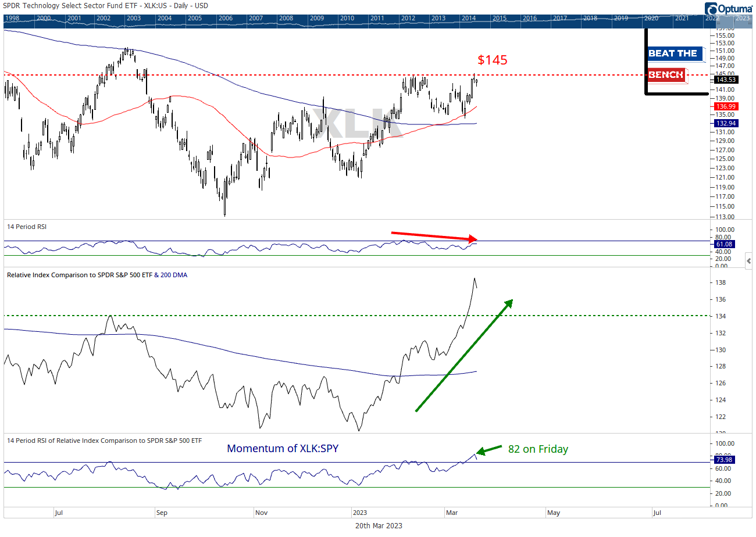
Task: Select the 61.08 RSI value tag
Action: click(x=723, y=245)
